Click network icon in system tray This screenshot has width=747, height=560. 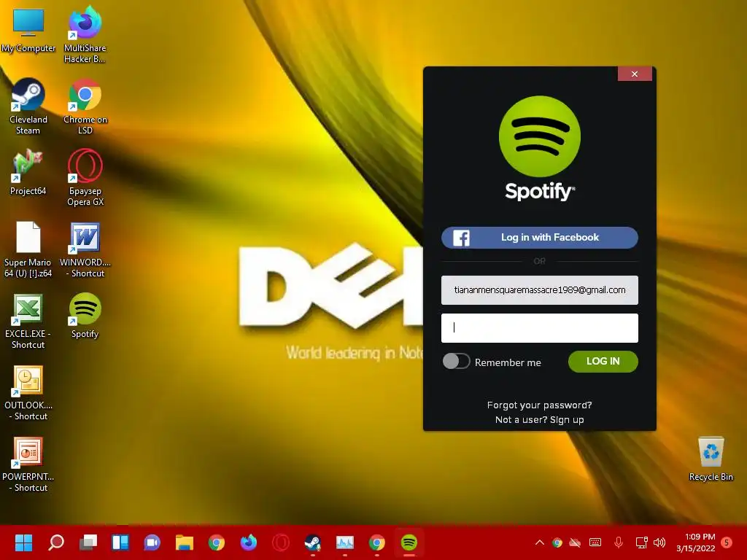(641, 542)
